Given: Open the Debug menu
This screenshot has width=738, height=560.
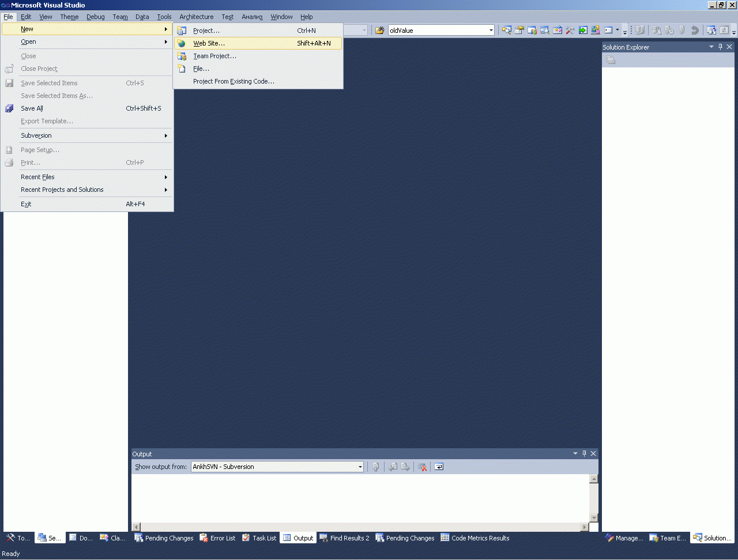Looking at the screenshot, I should (x=96, y=17).
